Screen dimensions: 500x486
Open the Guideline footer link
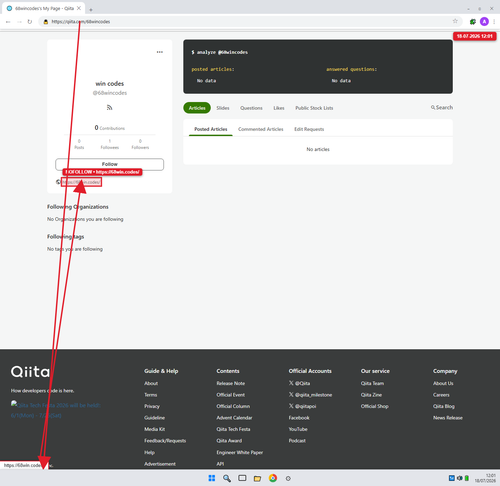(154, 418)
